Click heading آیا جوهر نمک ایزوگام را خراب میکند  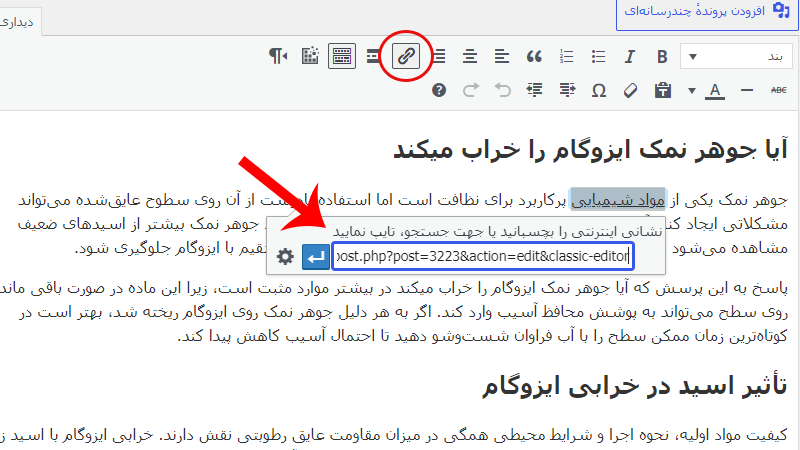(590, 151)
